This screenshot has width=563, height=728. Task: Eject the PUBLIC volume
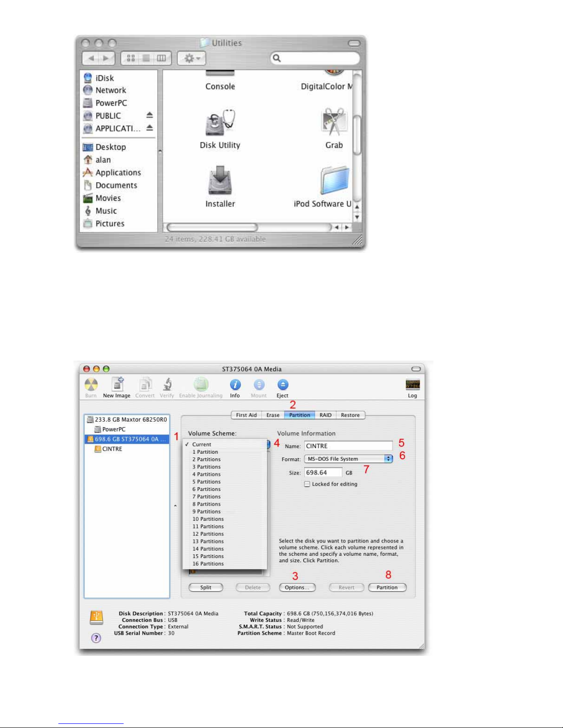(149, 115)
